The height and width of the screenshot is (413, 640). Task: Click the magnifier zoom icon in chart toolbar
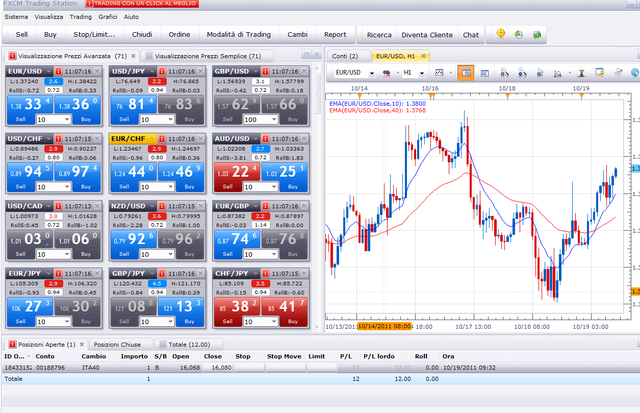(x=558, y=73)
